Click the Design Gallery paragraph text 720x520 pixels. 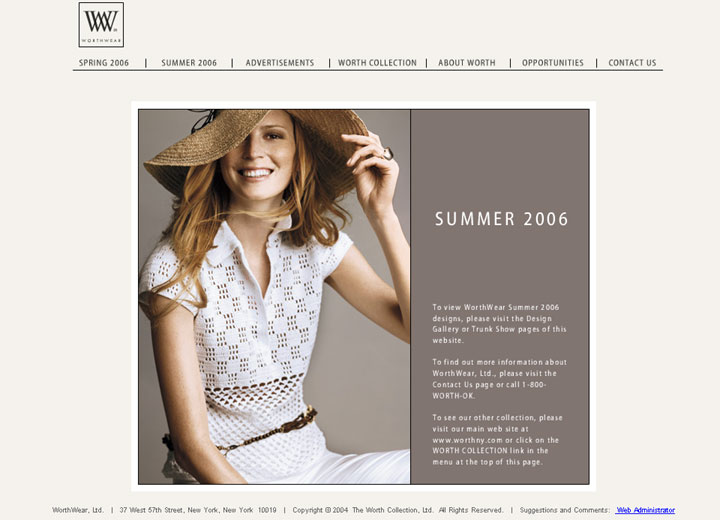click(499, 324)
